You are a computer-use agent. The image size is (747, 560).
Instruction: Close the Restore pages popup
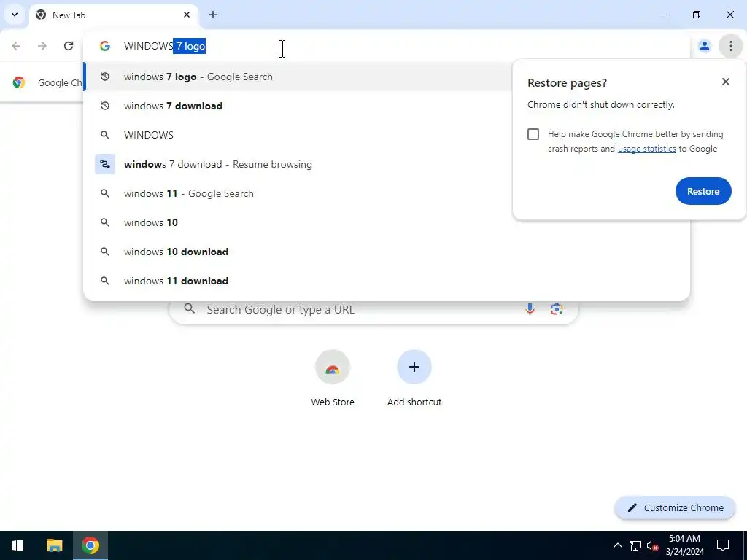coord(726,82)
